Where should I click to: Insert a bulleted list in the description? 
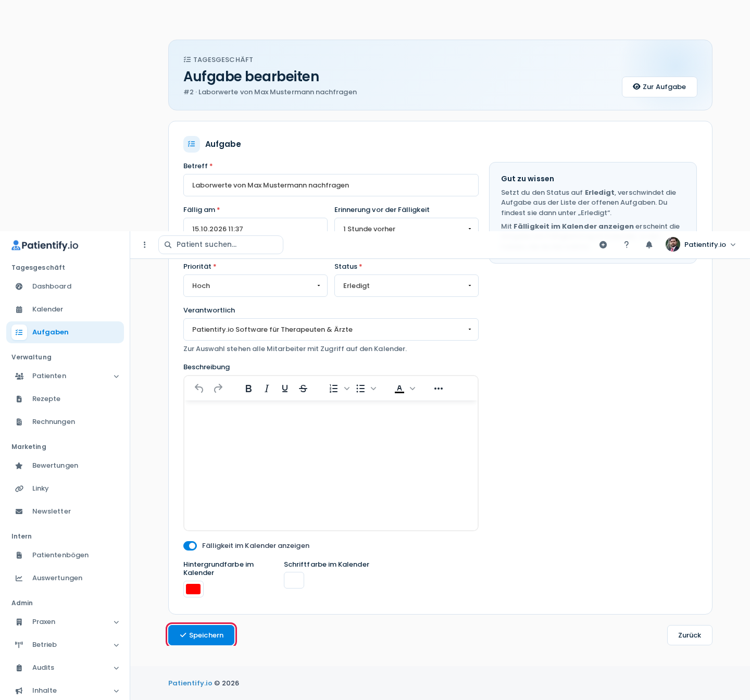coord(360,389)
